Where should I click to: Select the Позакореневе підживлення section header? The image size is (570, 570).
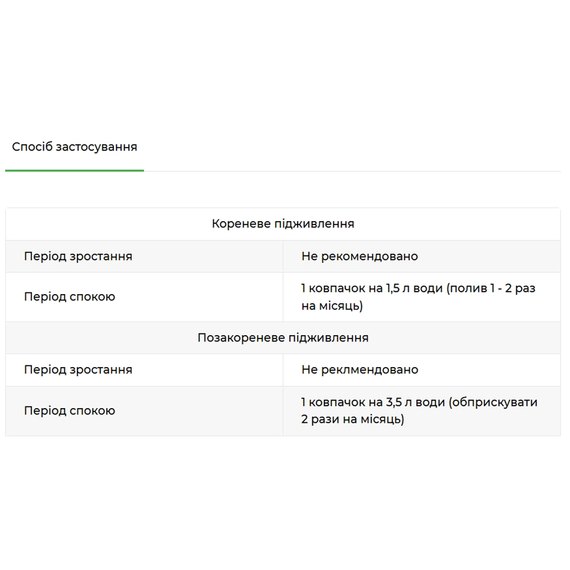pyautogui.click(x=283, y=338)
